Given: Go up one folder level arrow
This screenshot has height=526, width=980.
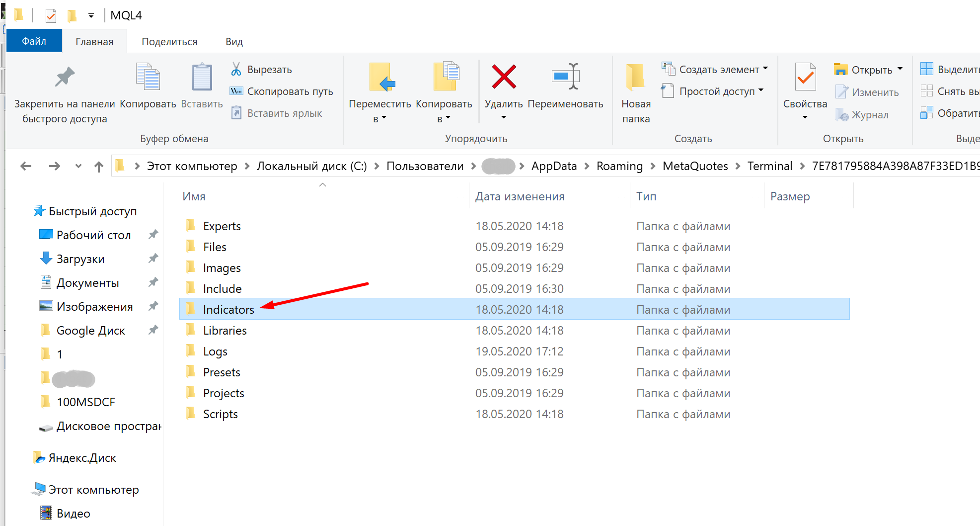Looking at the screenshot, I should [99, 167].
